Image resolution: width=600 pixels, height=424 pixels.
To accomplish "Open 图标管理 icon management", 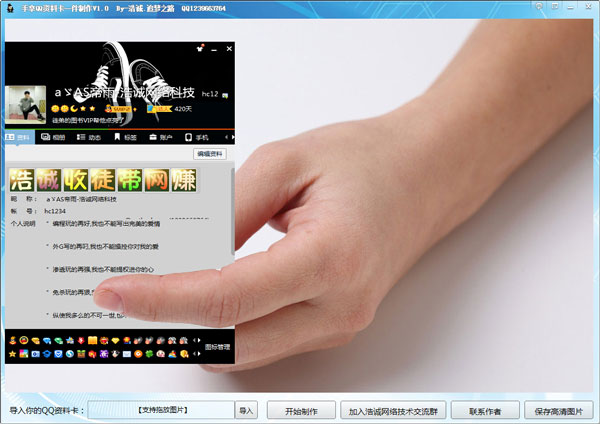I will 218,346.
